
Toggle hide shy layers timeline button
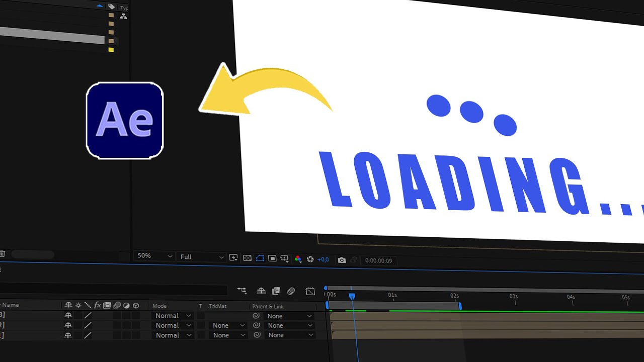(261, 291)
